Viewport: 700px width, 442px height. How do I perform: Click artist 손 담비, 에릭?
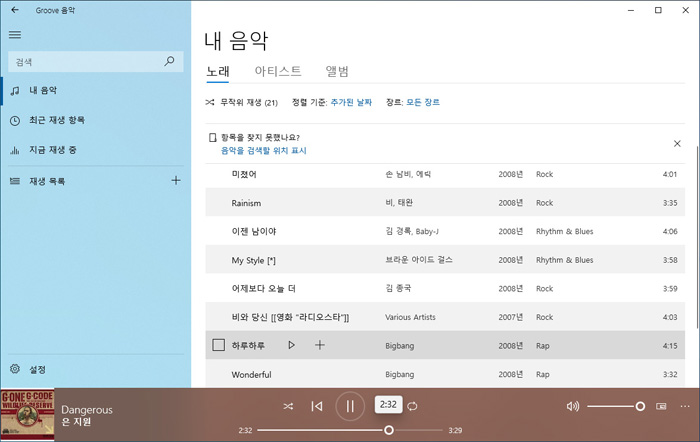coord(408,174)
